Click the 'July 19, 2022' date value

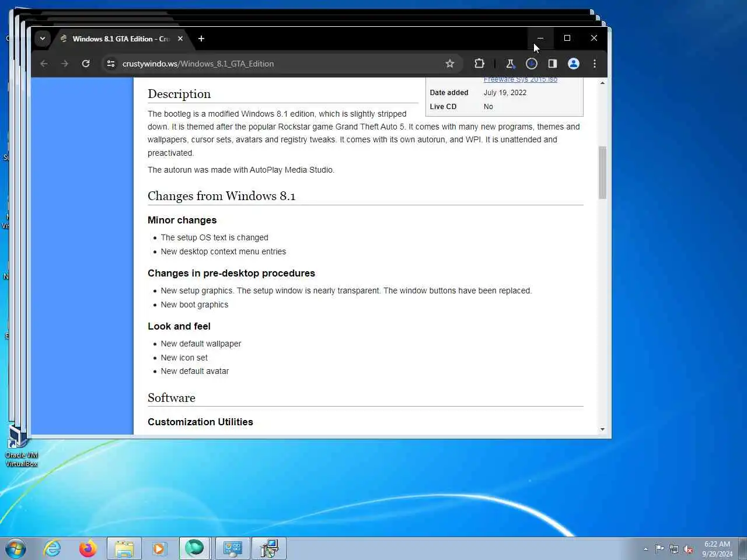coord(505,93)
